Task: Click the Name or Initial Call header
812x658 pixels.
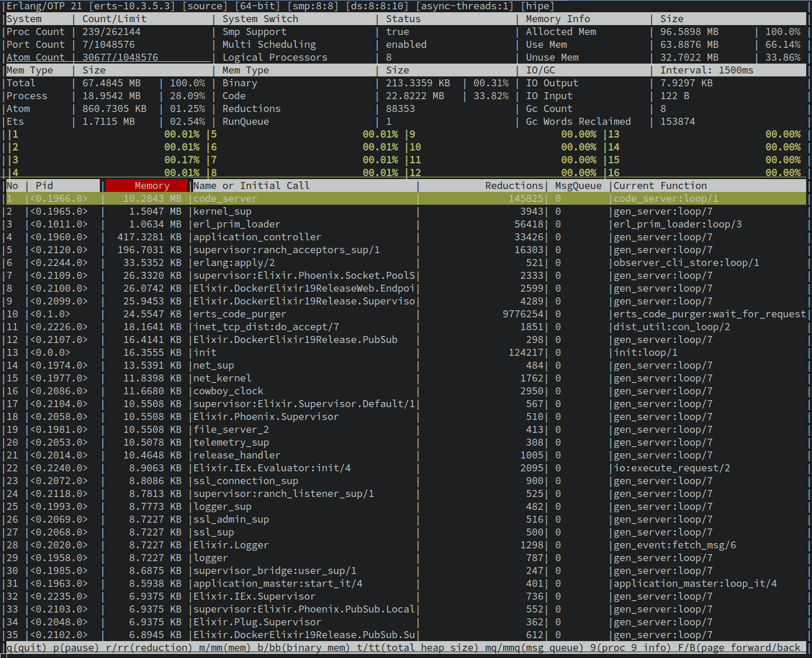Action: (252, 185)
